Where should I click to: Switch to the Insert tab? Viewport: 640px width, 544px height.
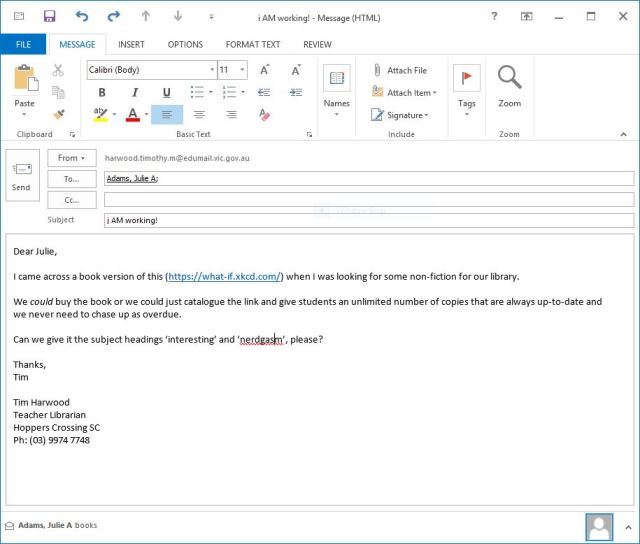coord(131,44)
